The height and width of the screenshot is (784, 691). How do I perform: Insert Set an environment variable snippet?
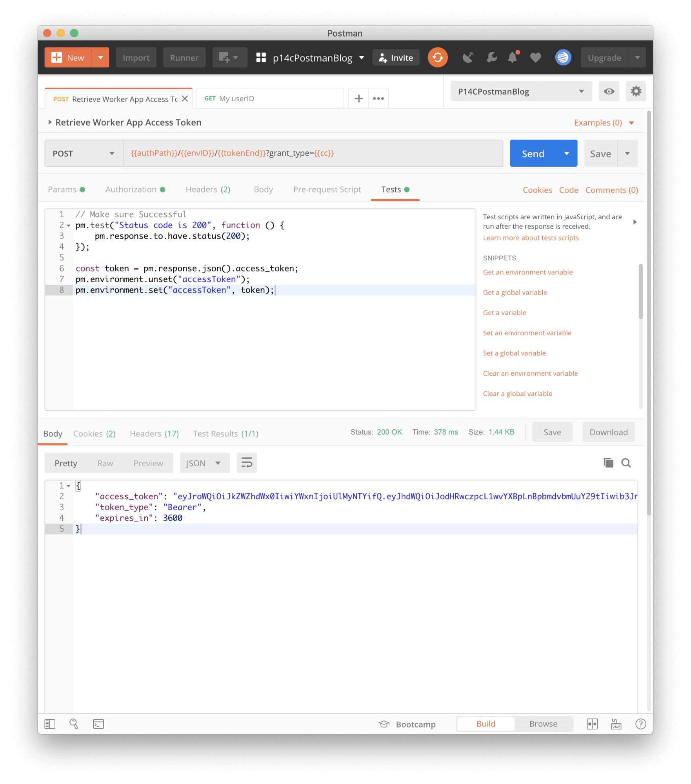(527, 333)
